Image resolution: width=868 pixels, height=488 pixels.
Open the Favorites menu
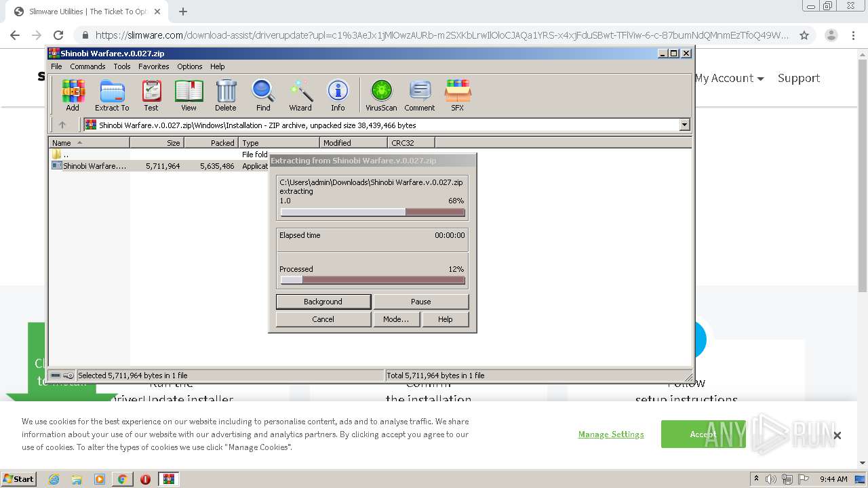(x=154, y=66)
